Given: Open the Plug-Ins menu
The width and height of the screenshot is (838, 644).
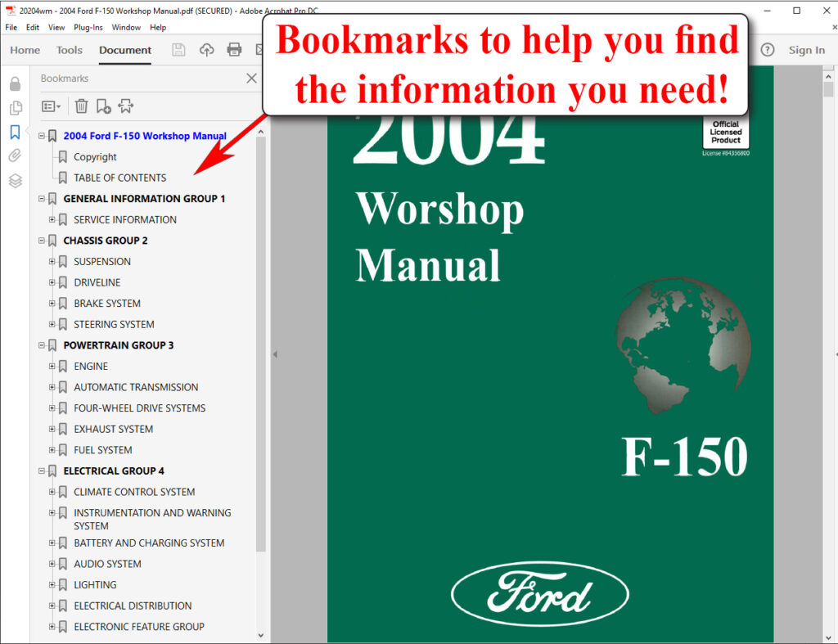Looking at the screenshot, I should point(88,27).
